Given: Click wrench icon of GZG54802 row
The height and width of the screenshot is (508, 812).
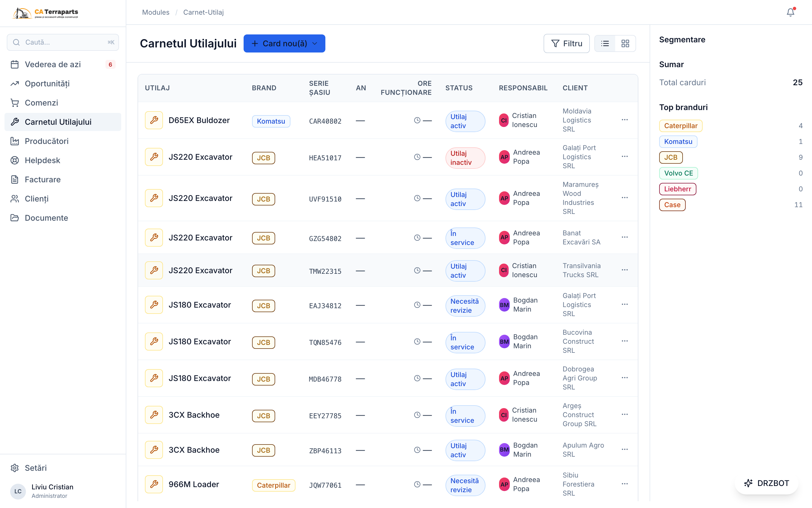Looking at the screenshot, I should 154,238.
